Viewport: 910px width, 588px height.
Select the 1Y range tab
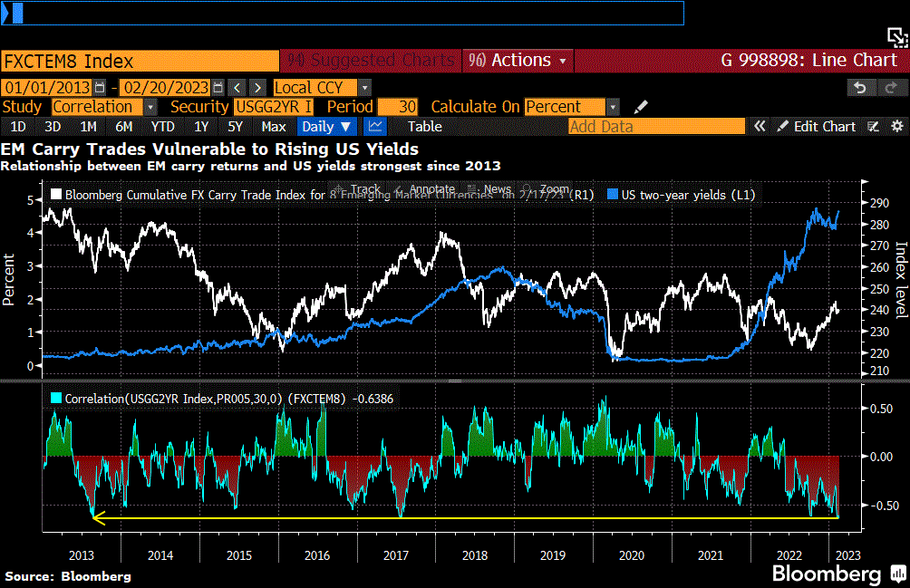[x=201, y=127]
